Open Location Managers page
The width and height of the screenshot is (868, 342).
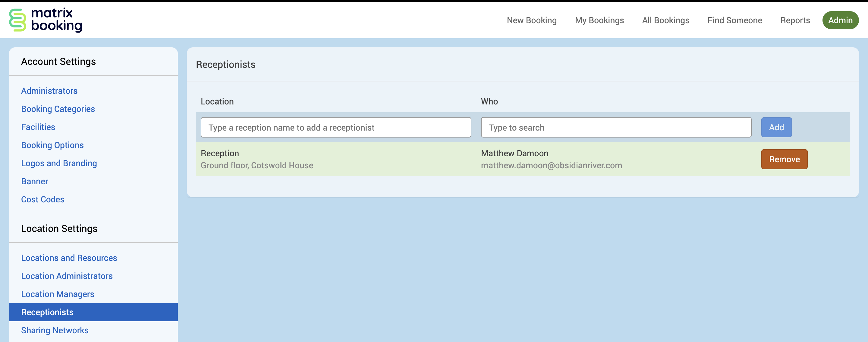click(x=58, y=294)
